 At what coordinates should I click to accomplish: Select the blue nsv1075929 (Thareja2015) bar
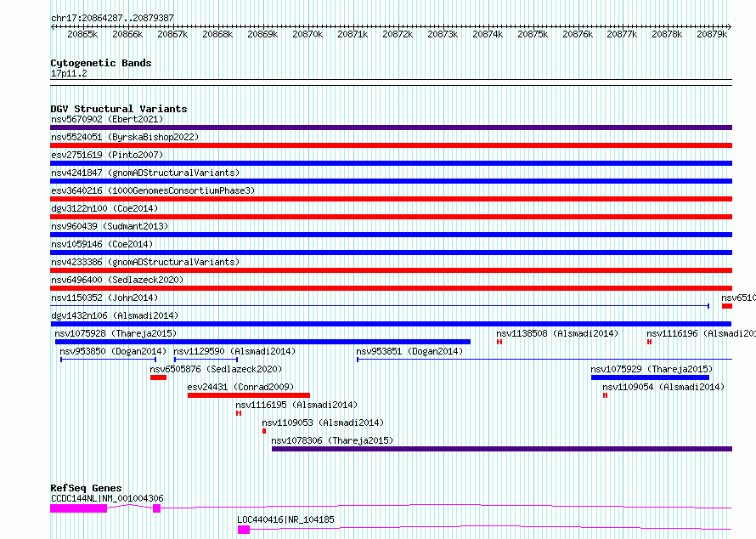(x=650, y=377)
